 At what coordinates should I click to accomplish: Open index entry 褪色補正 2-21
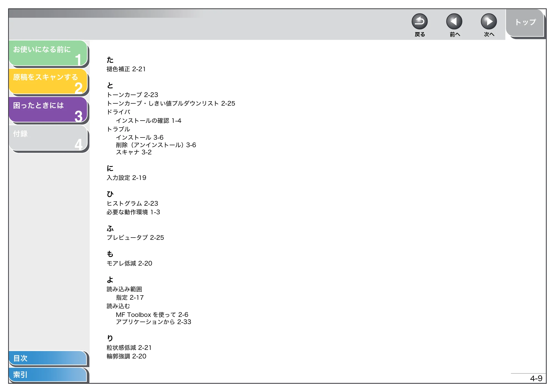[x=126, y=69]
